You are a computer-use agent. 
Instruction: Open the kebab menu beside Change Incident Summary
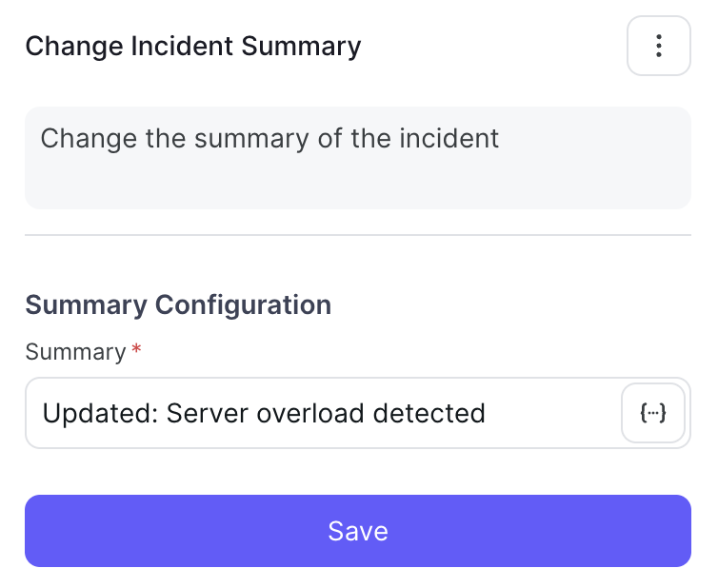(658, 46)
